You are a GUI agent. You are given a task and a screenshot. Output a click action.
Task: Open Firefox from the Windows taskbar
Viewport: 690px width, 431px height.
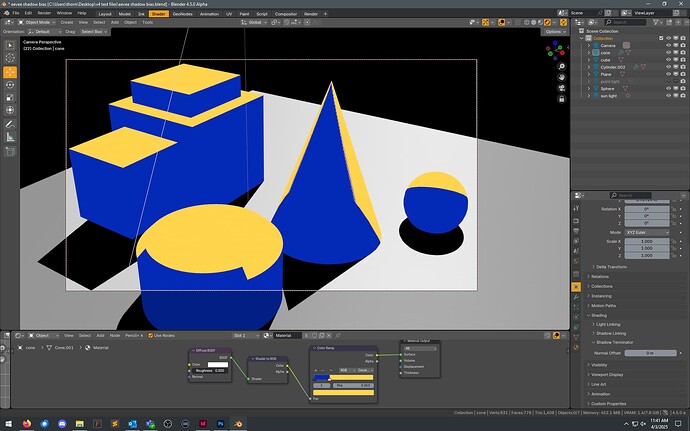tap(27, 424)
